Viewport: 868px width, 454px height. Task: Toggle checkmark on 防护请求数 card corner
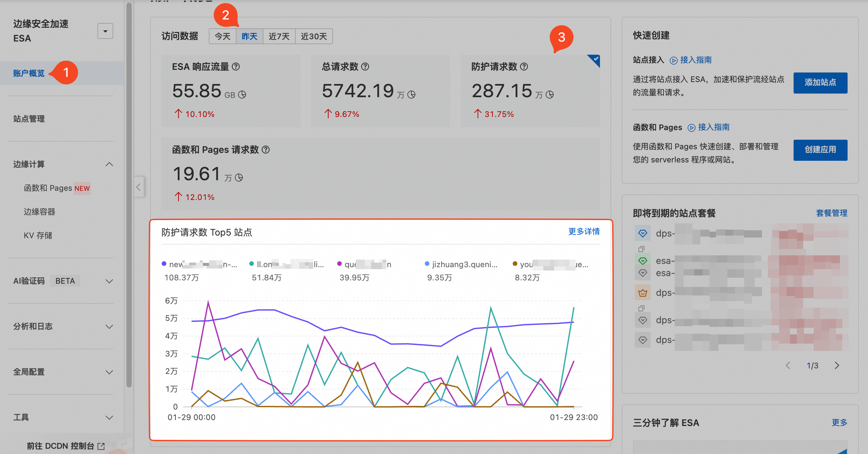click(595, 59)
